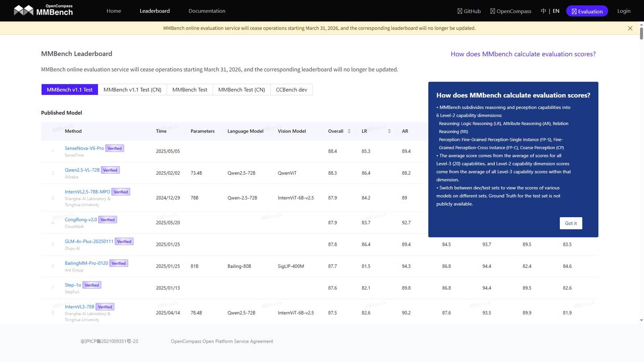
Task: Click the Method column header
Action: (73, 131)
